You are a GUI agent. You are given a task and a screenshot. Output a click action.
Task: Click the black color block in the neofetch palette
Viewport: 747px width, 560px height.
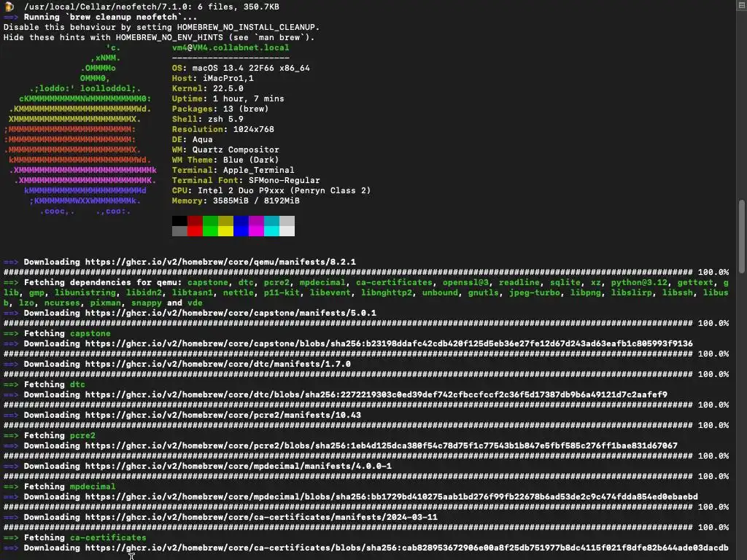(179, 221)
